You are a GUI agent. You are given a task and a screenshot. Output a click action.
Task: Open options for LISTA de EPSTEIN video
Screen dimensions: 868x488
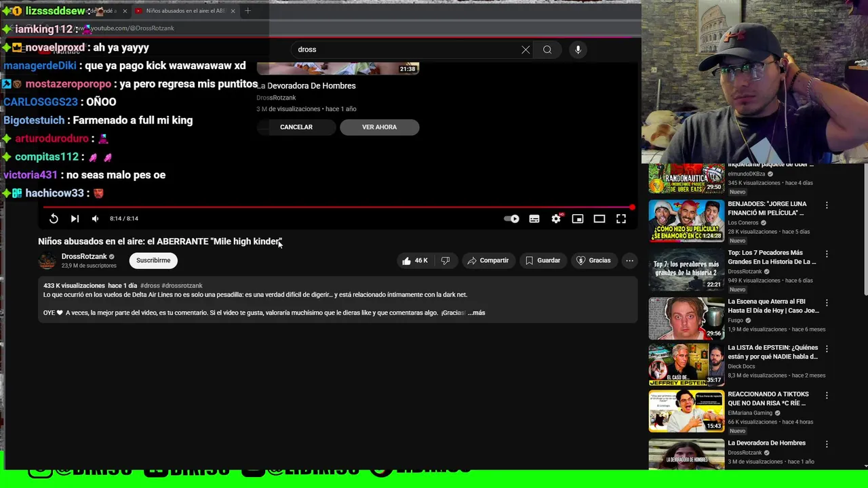click(827, 348)
